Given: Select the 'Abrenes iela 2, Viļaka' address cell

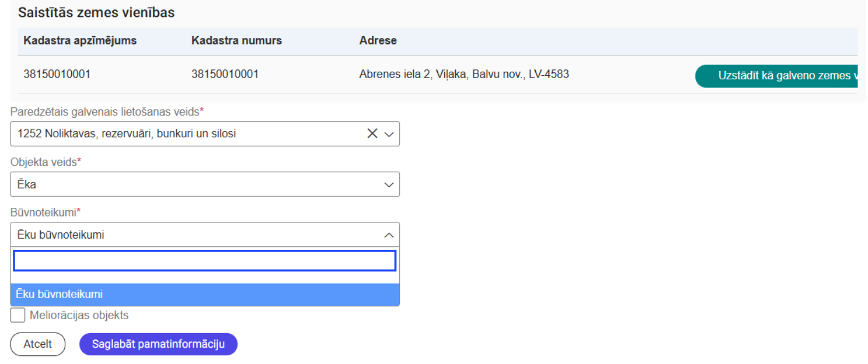Looking at the screenshot, I should tap(464, 75).
